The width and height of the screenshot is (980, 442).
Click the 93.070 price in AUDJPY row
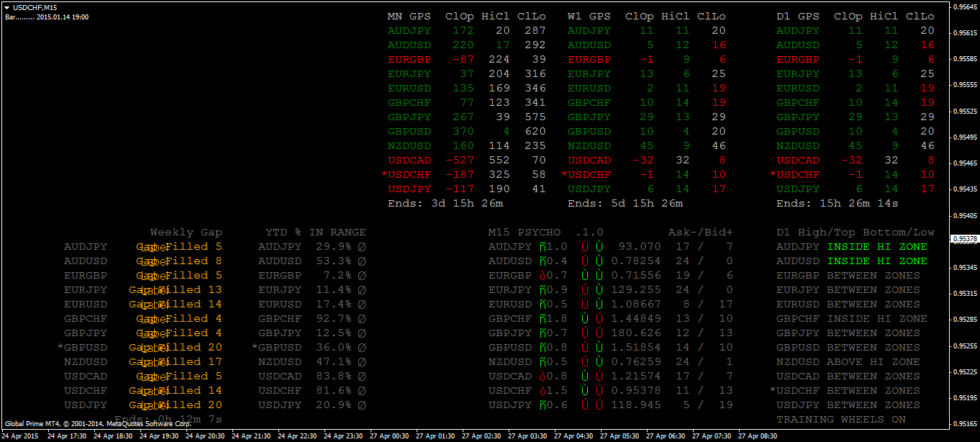(x=640, y=246)
